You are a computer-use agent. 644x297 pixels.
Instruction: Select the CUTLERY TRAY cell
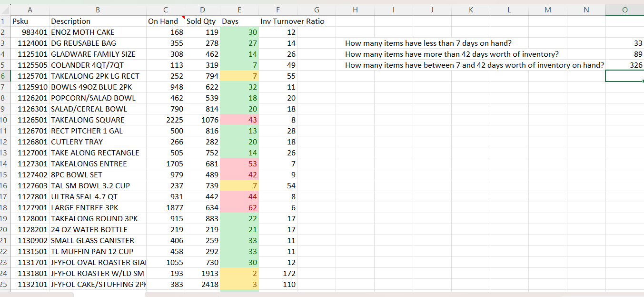click(x=98, y=142)
